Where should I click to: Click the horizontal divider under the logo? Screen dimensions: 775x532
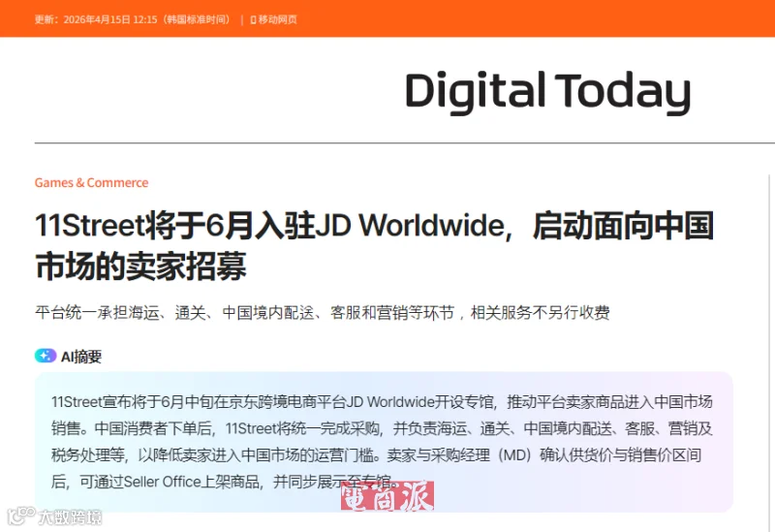click(404, 142)
